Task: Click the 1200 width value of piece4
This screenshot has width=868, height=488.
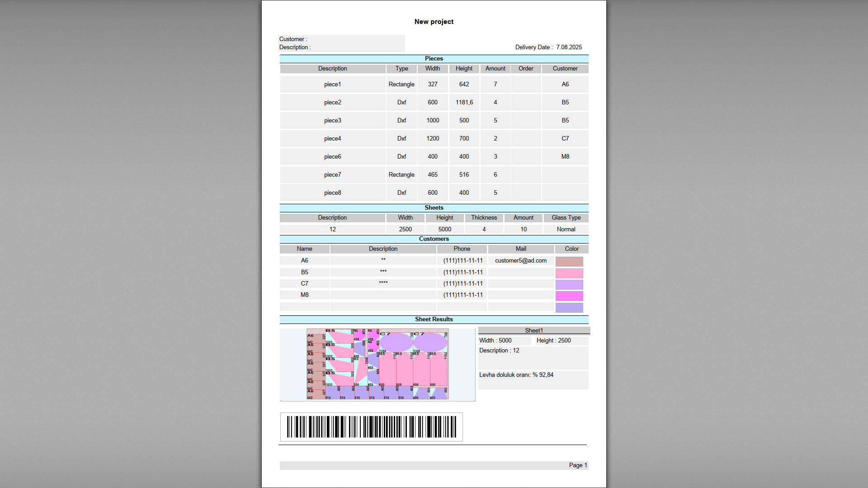Action: pos(433,139)
